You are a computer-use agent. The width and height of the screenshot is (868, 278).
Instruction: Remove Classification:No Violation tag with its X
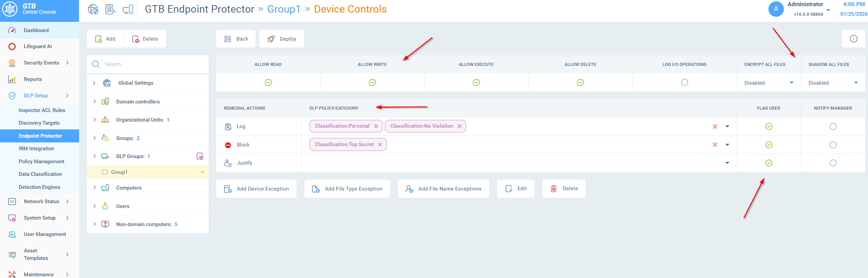coord(459,126)
